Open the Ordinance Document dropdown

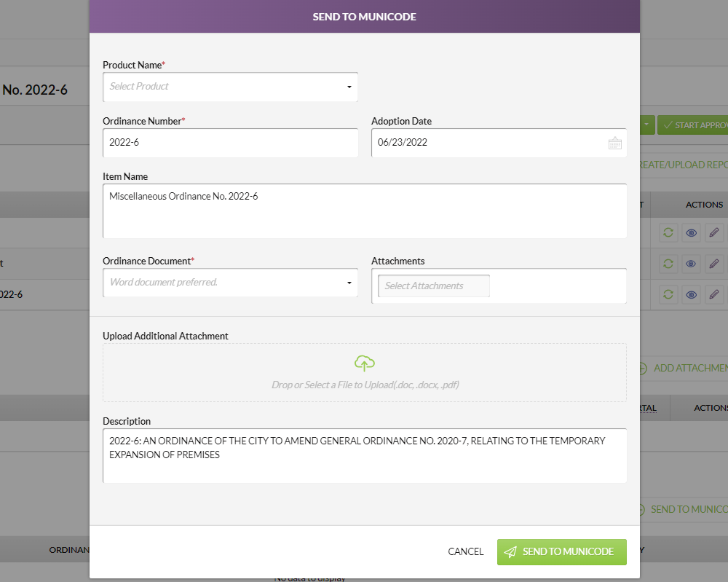(x=230, y=283)
